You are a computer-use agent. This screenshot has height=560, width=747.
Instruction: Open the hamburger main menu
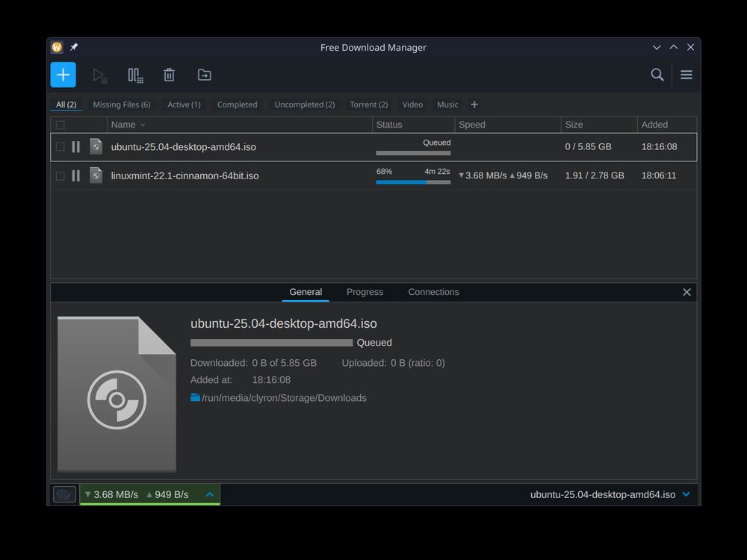(x=686, y=75)
